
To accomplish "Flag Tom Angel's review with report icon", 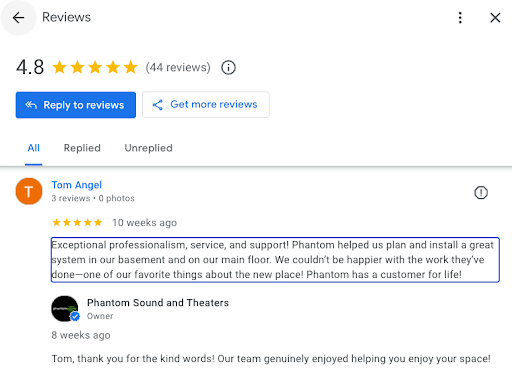I will click(481, 193).
